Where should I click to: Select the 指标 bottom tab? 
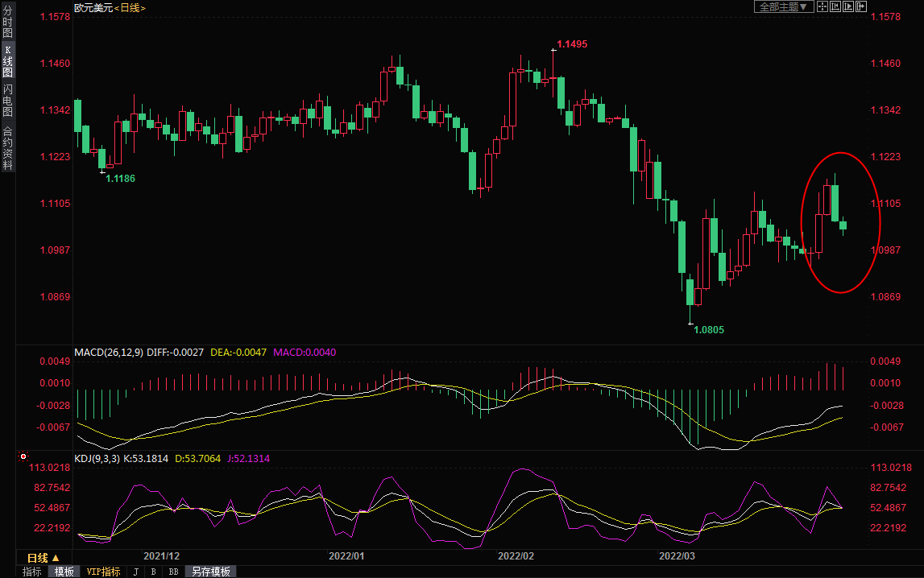point(32,572)
